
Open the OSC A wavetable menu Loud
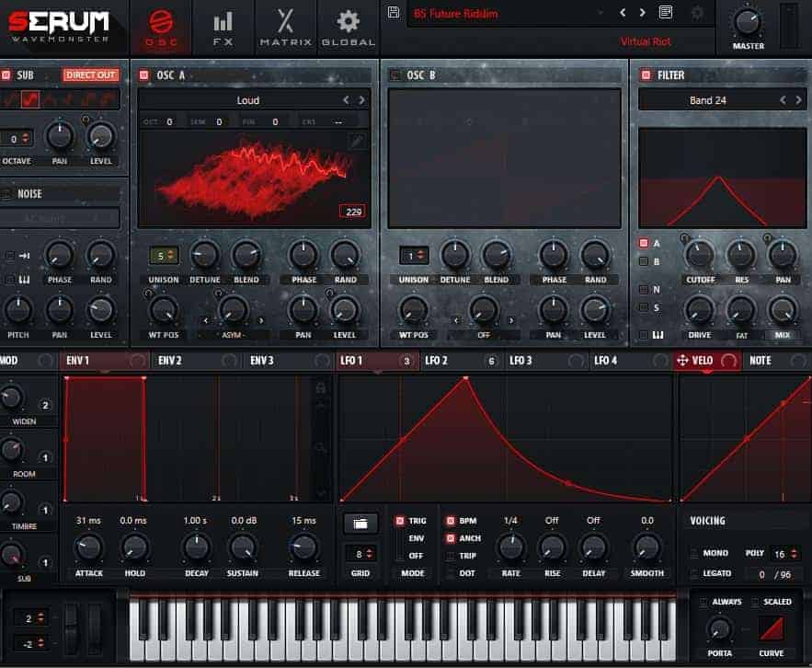click(x=248, y=100)
